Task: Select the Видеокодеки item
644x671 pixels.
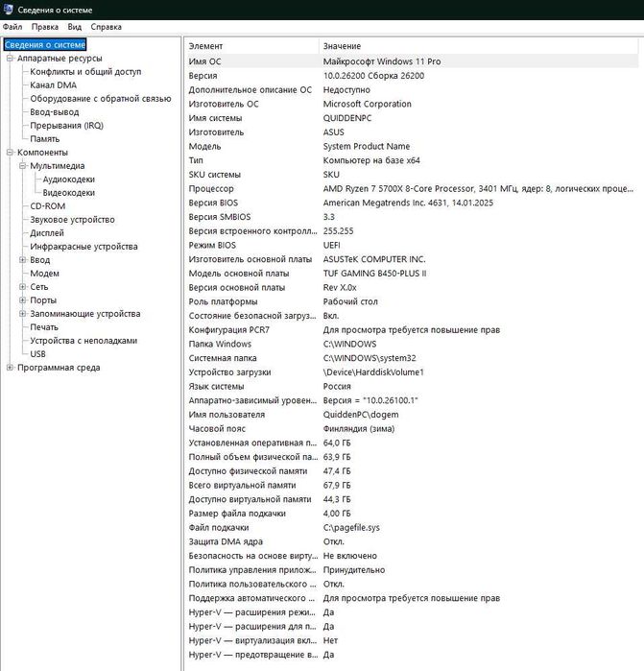Action: [x=68, y=193]
